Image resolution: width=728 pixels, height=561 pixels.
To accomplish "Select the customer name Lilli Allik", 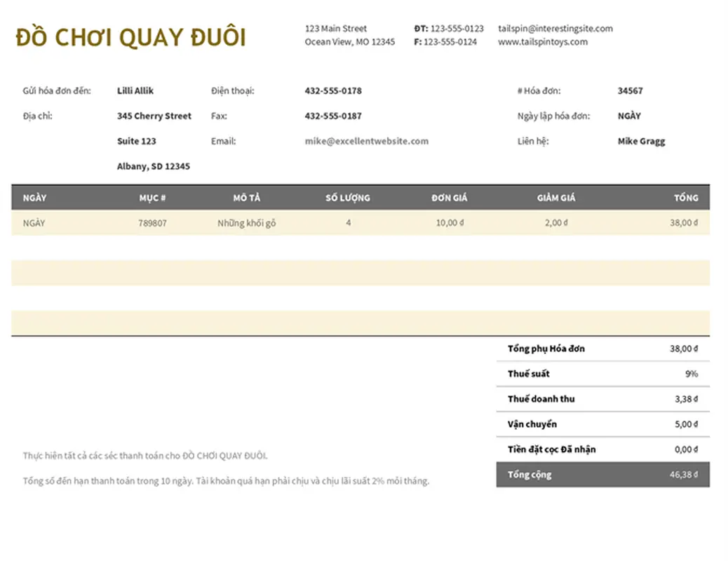I will point(135,90).
